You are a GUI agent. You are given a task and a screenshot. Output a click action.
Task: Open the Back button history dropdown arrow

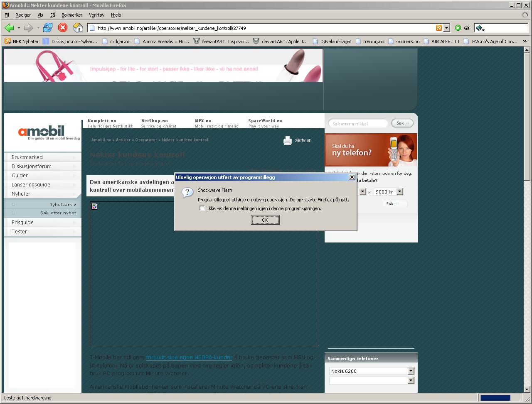click(18, 28)
